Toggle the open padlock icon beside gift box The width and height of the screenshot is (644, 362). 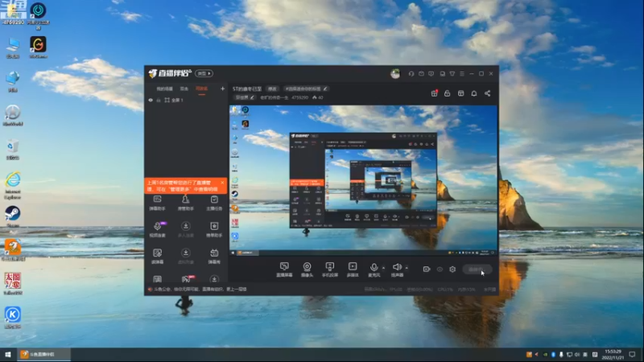(448, 93)
